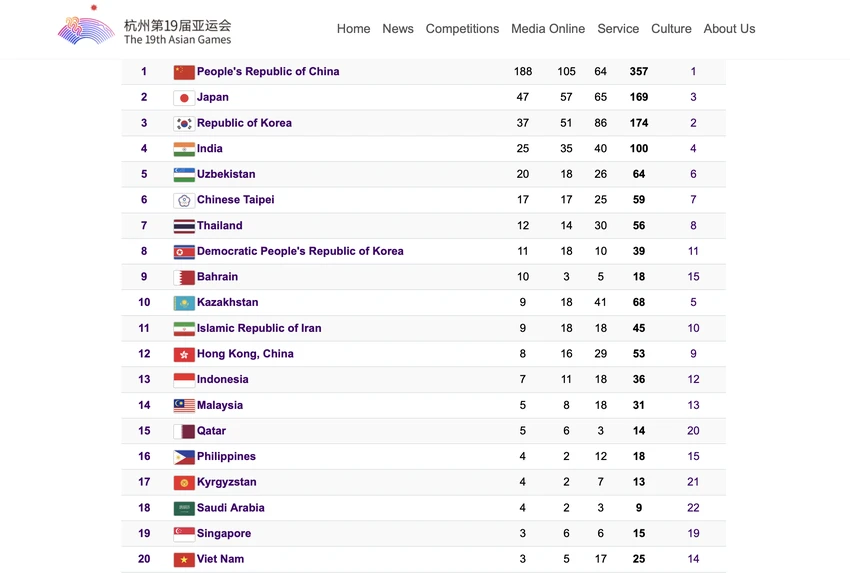This screenshot has height=573, width=850.
Task: Click the Kazakhstan flag icon
Action: tap(184, 303)
